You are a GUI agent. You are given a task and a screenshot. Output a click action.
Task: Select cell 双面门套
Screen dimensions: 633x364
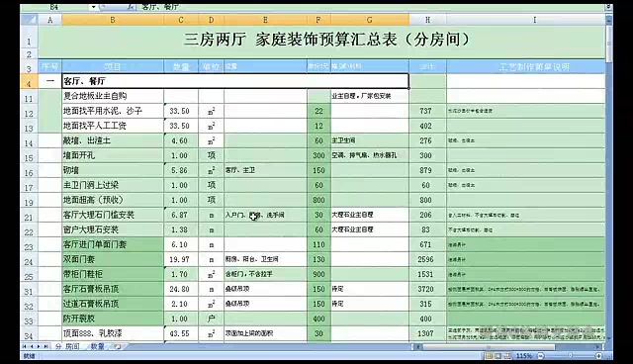(x=113, y=259)
